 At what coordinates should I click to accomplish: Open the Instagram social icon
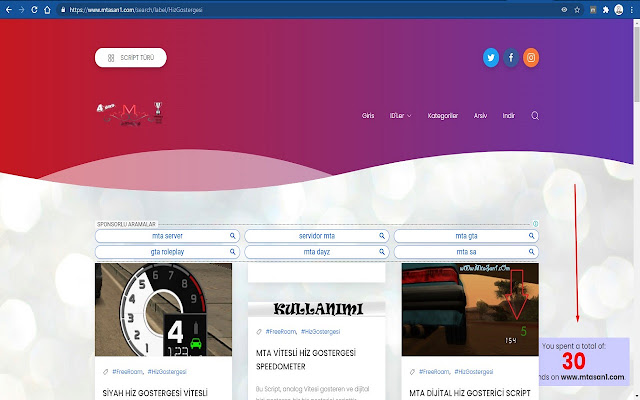(x=531, y=58)
